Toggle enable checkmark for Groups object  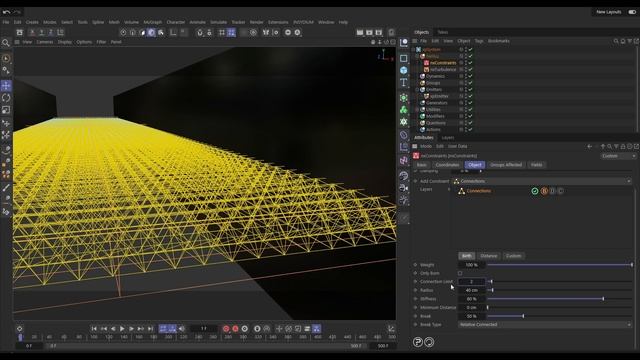tap(470, 83)
